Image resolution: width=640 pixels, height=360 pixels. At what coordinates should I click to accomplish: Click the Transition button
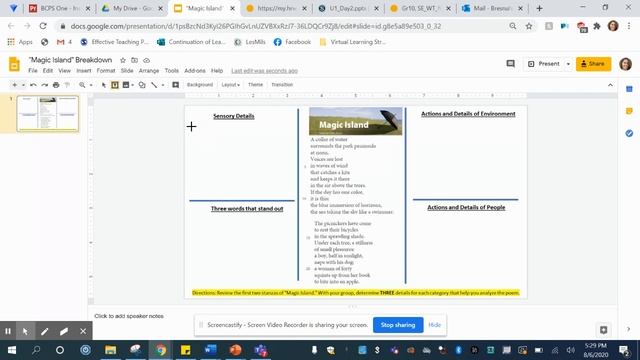282,85
